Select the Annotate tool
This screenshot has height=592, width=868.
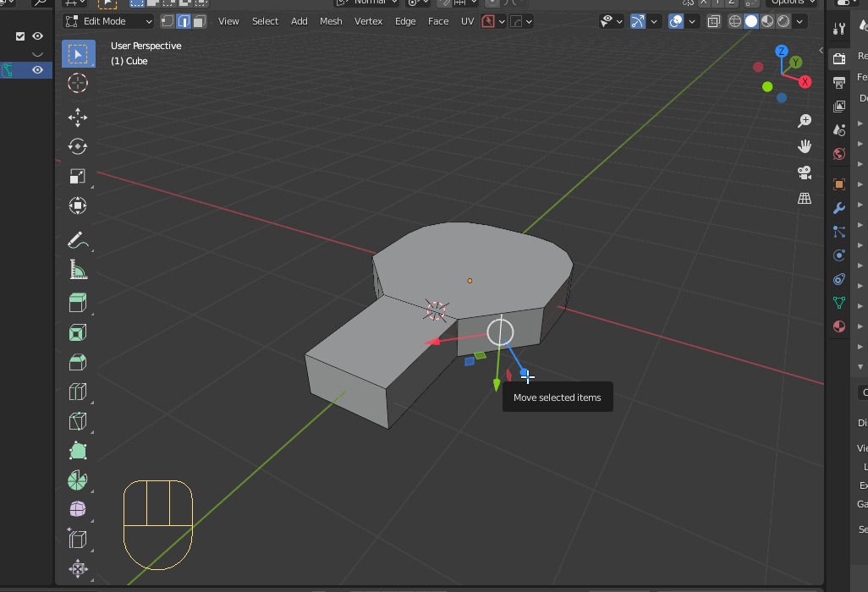pyautogui.click(x=78, y=240)
